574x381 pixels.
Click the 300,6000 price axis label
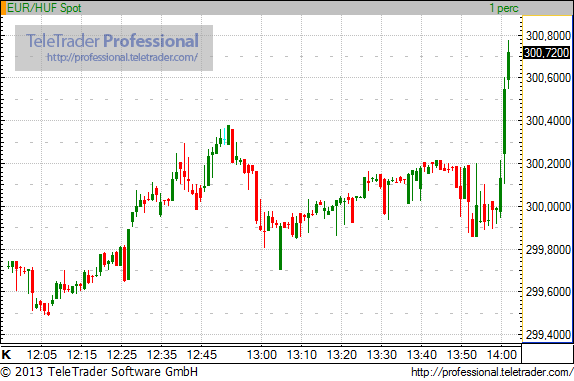coord(548,78)
